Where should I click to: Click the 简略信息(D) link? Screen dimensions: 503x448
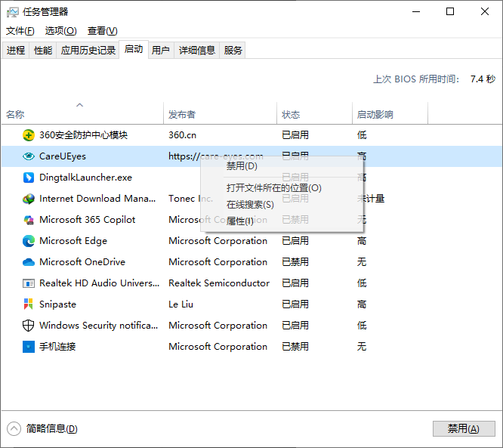tap(52, 429)
